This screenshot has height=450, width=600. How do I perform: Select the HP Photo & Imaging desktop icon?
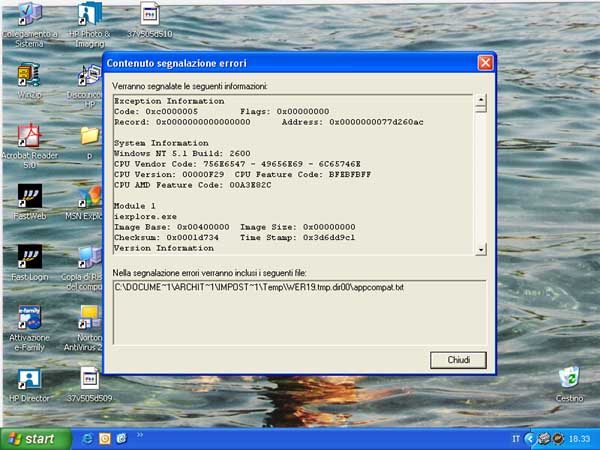(90, 25)
